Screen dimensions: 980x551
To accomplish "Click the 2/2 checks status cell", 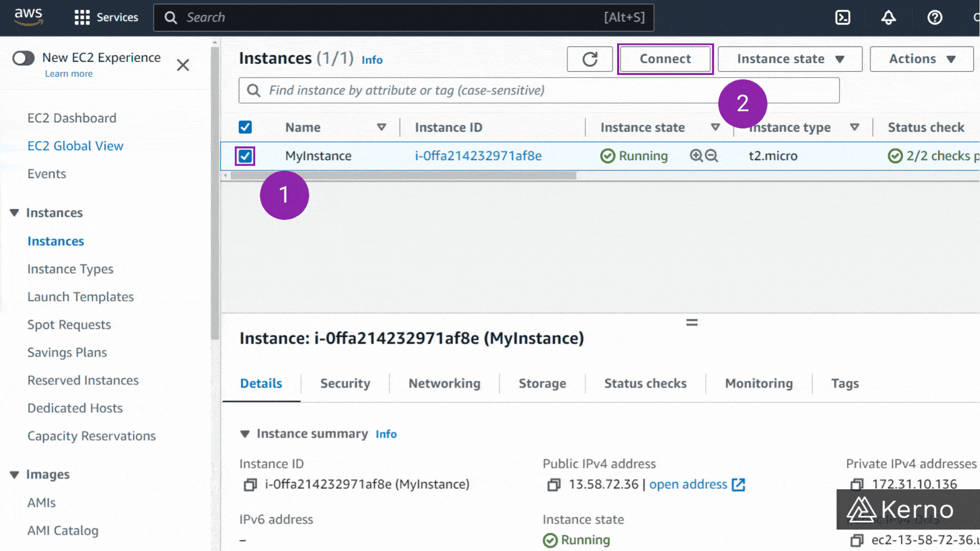I will (933, 156).
